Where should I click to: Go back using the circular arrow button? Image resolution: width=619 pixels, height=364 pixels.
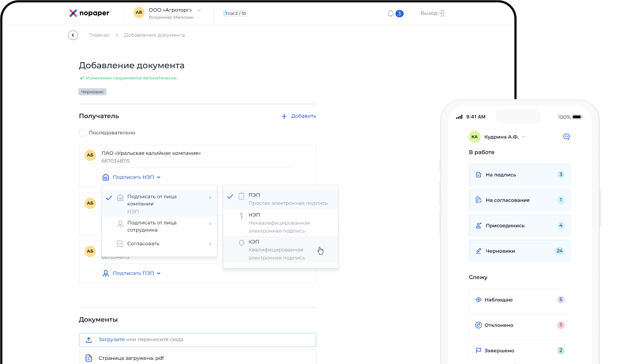pos(73,35)
